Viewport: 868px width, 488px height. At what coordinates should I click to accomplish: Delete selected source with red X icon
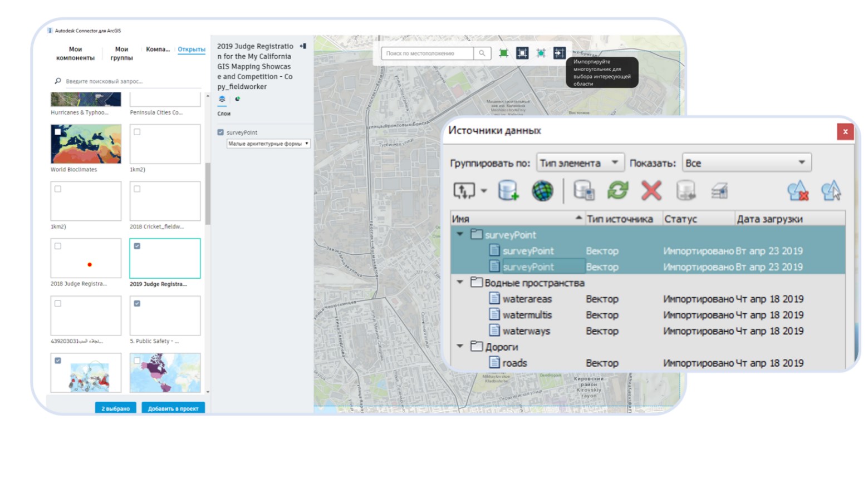point(651,191)
